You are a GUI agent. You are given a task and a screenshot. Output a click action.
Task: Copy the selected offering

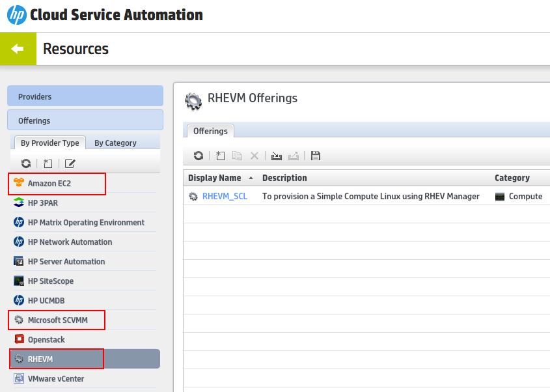(237, 156)
